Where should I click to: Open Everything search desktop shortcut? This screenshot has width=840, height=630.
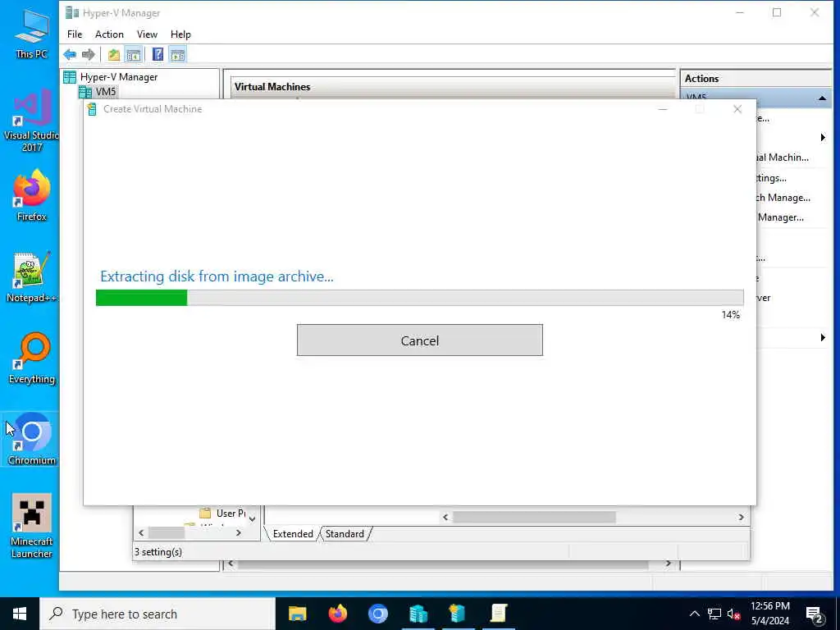pyautogui.click(x=31, y=358)
